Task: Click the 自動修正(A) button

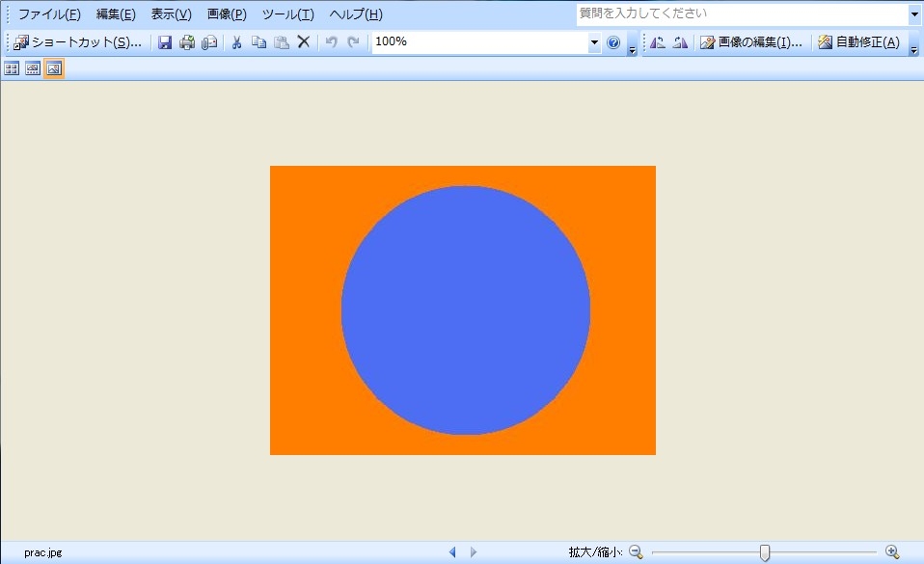Action: coord(859,42)
